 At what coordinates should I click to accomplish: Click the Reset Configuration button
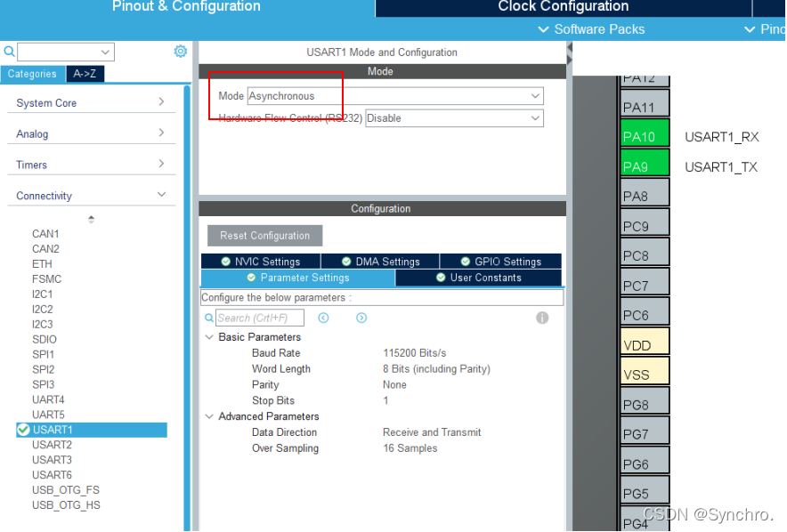pos(265,236)
